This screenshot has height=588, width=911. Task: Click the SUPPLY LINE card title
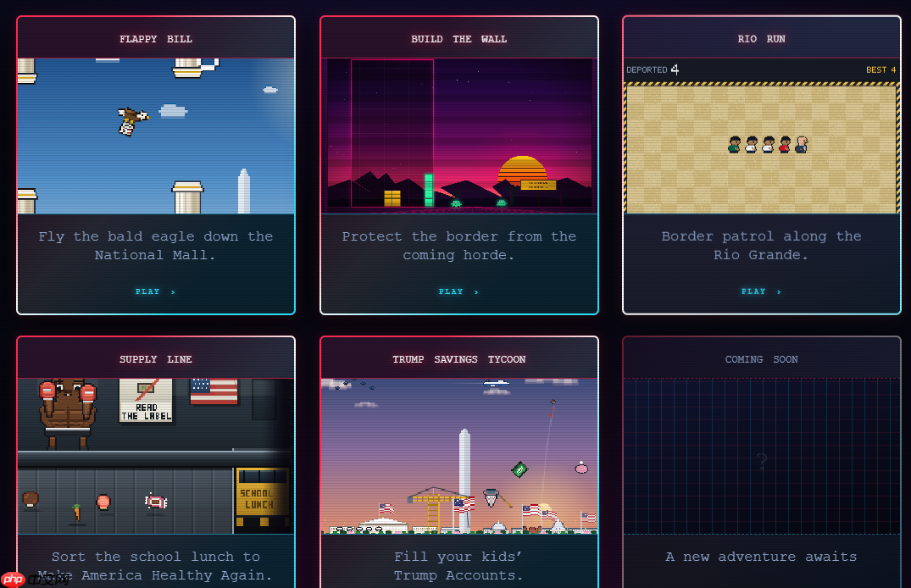pos(156,359)
